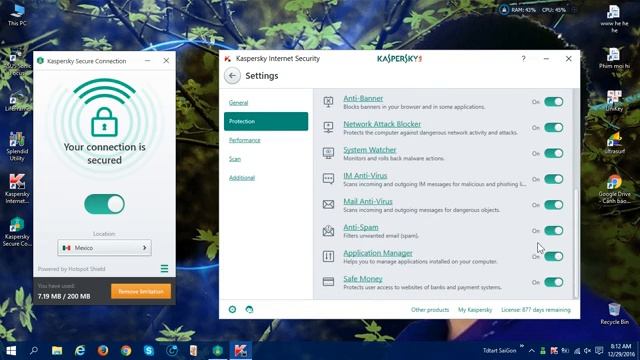
Task: Click the Application Manager icon
Action: click(329, 256)
